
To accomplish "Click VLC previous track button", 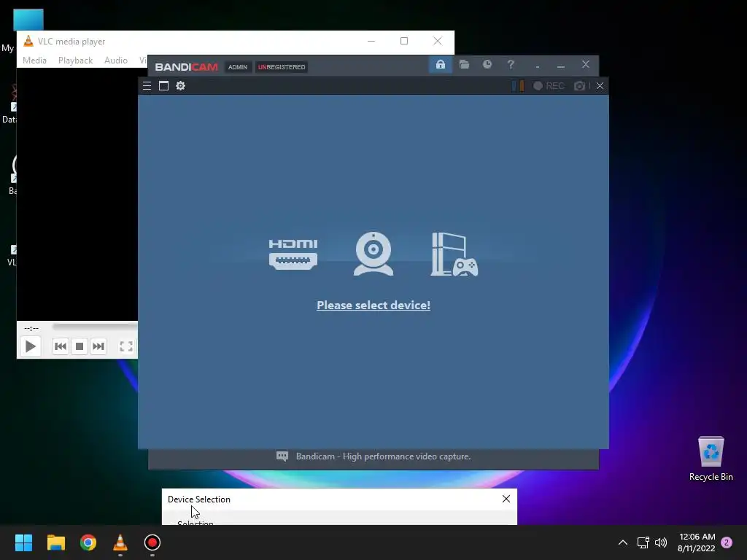I will tap(61, 346).
